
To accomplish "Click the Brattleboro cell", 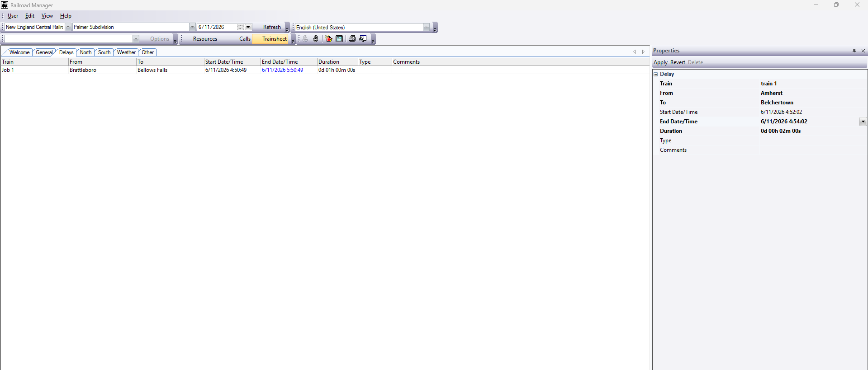I will coord(102,70).
